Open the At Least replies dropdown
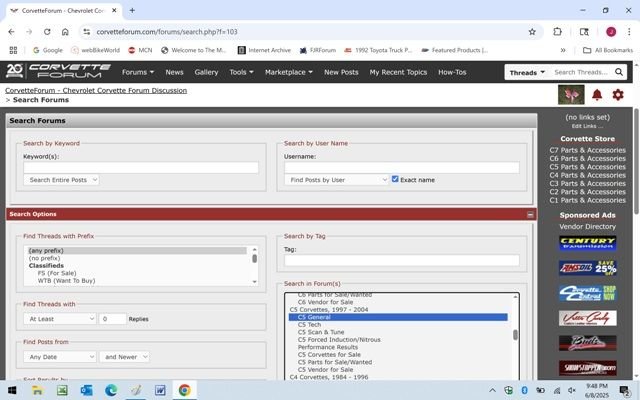The image size is (640, 400). point(60,319)
